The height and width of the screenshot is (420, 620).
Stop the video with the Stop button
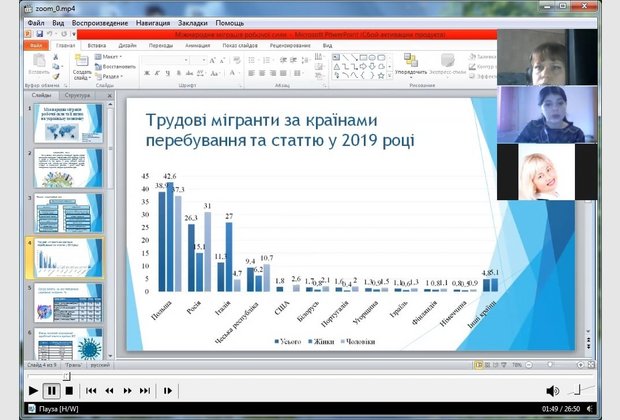pyautogui.click(x=69, y=391)
